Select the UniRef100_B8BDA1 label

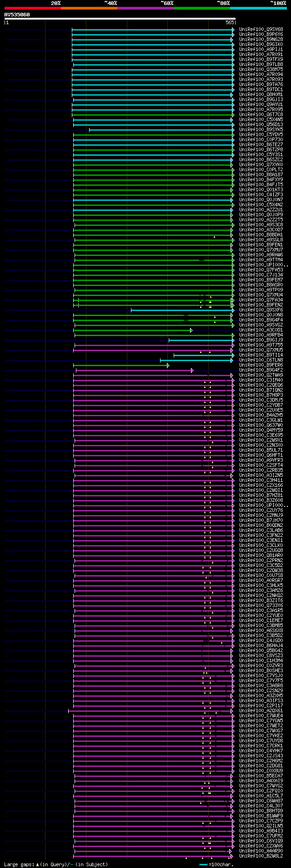point(261,235)
